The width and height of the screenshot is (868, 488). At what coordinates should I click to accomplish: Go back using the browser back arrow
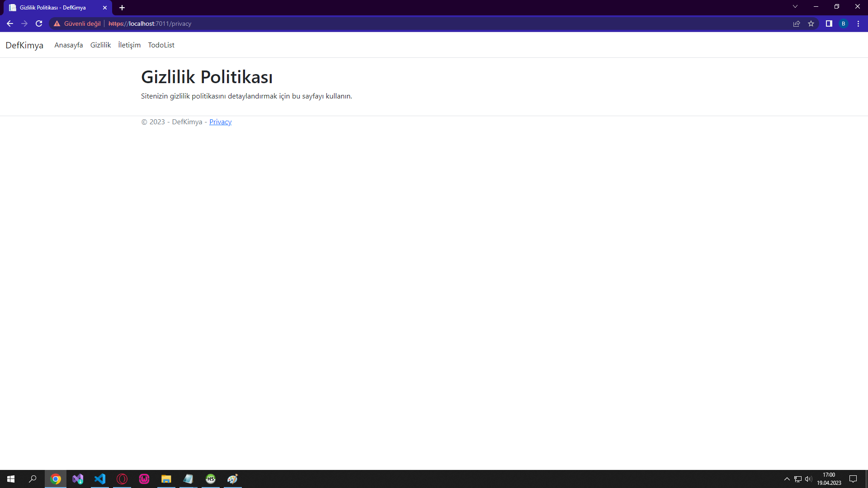(x=10, y=23)
